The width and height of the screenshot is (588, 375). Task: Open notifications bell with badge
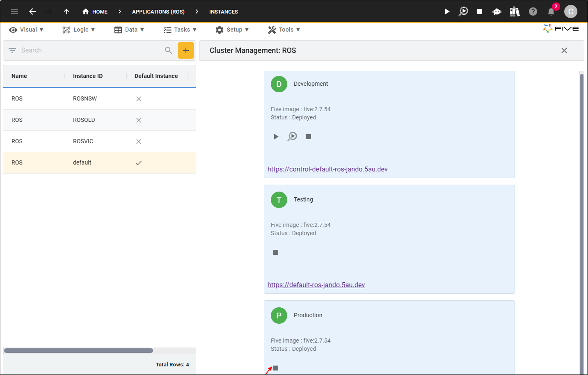(551, 11)
